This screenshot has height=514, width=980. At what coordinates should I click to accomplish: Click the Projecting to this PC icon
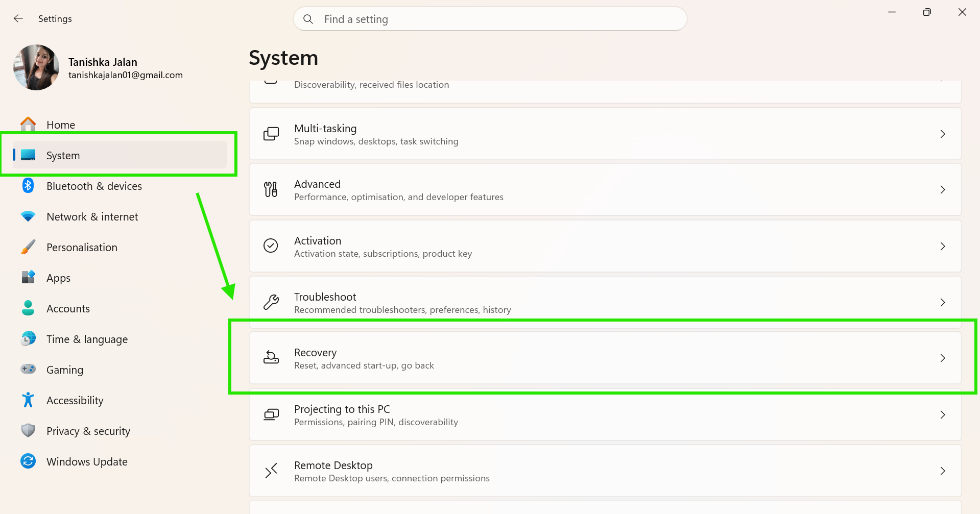[x=271, y=414]
